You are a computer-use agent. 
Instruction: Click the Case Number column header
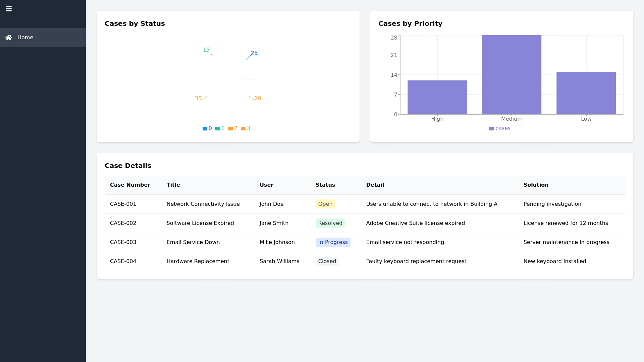(130, 185)
